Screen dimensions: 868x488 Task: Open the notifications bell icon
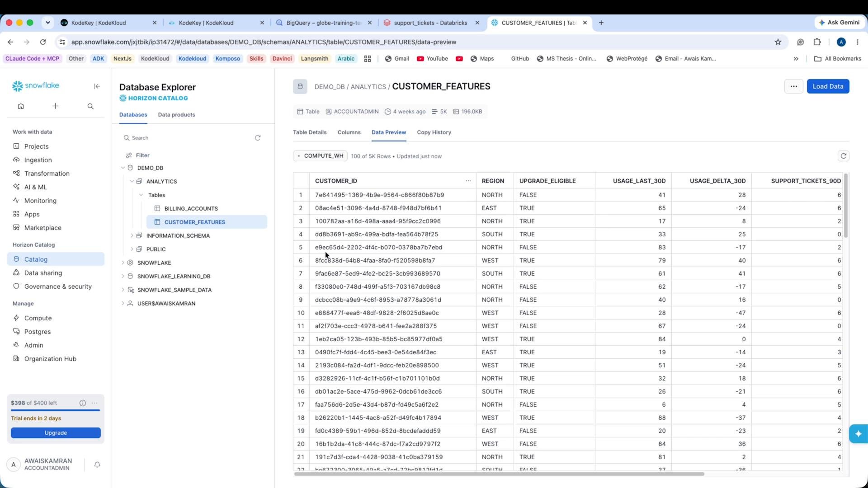(x=97, y=465)
